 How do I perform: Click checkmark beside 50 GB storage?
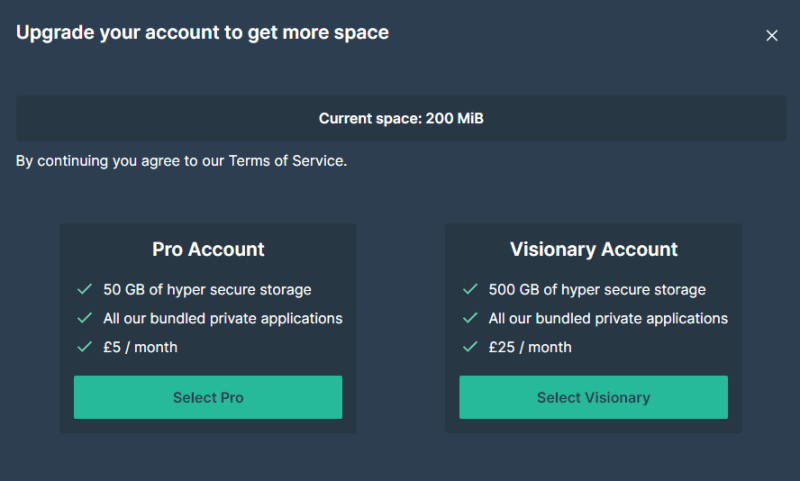pyautogui.click(x=85, y=290)
